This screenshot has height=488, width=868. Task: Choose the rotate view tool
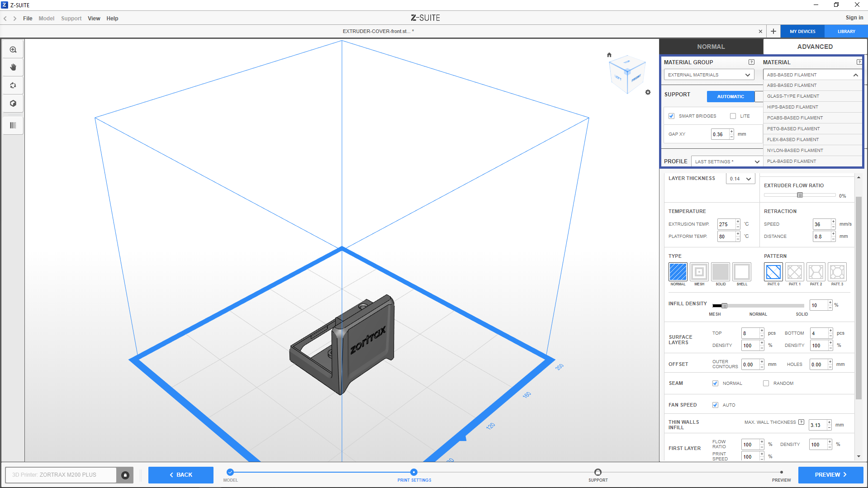(13, 85)
